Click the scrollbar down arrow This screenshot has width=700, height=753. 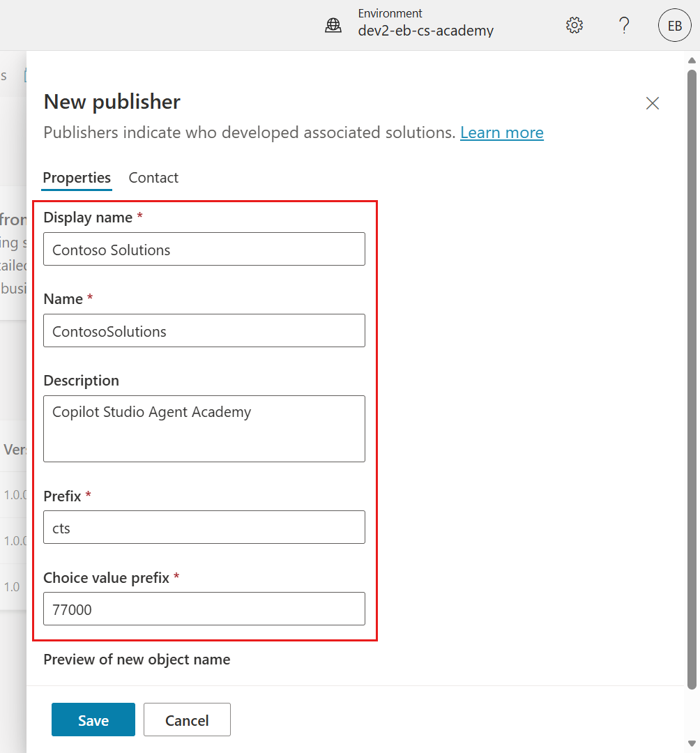pos(692,743)
